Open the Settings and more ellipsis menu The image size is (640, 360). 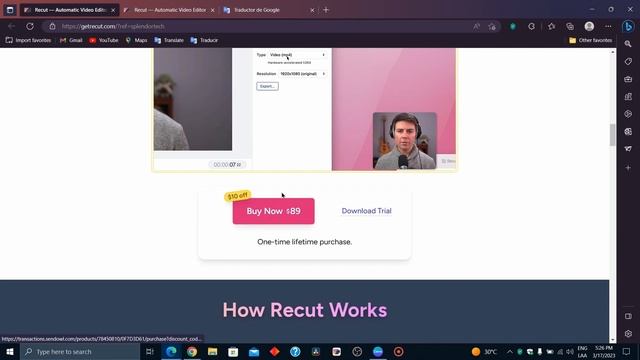click(x=608, y=27)
